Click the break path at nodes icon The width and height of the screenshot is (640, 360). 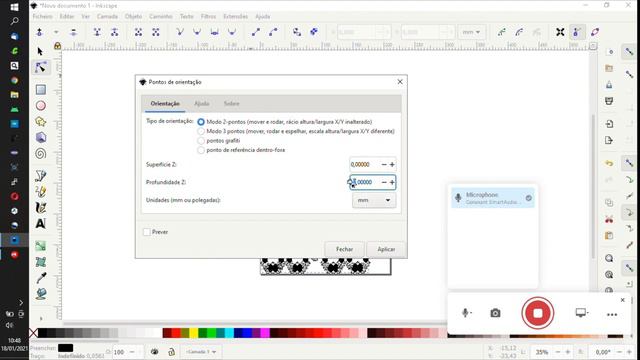click(x=115, y=32)
